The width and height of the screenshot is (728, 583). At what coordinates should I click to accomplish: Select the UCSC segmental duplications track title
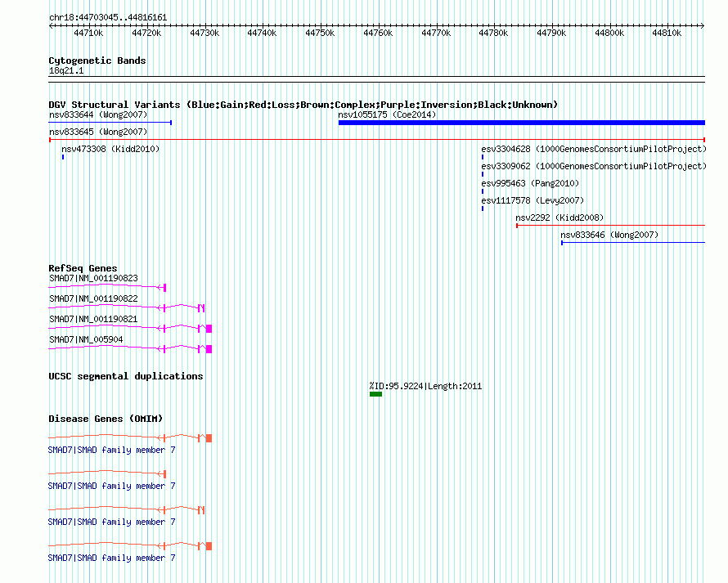126,376
